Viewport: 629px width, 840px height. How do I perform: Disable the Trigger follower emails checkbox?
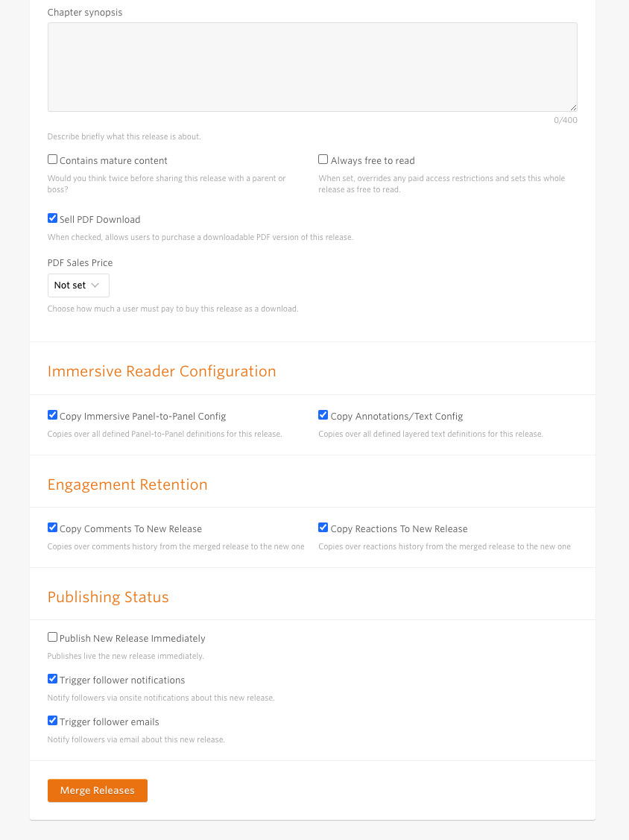pos(52,721)
